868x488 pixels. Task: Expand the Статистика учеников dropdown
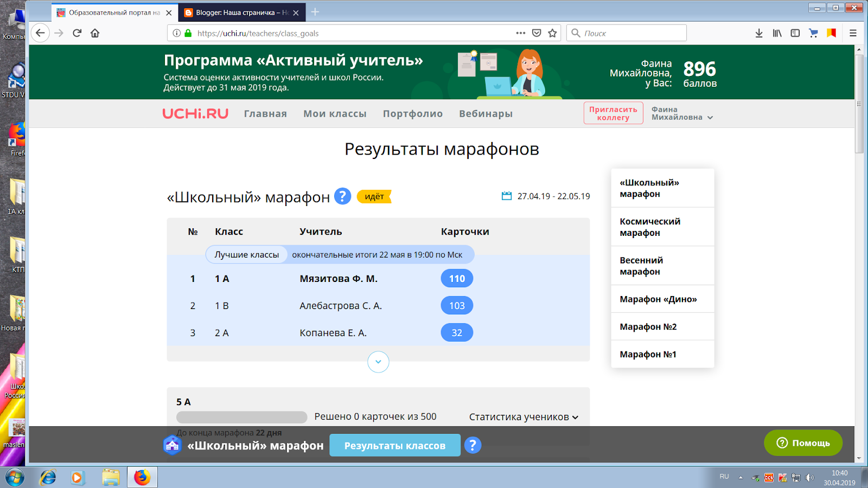(522, 417)
